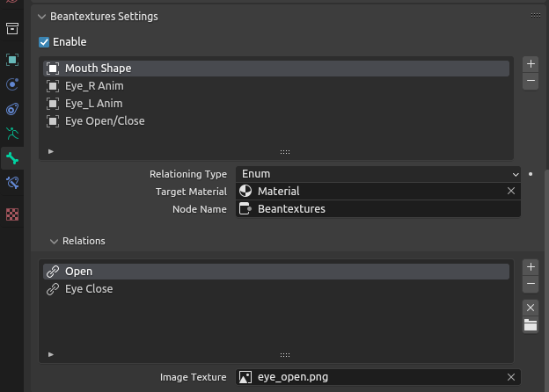The height and width of the screenshot is (392, 549).
Task: Select Eye Open/Close list entry
Action: (x=276, y=121)
